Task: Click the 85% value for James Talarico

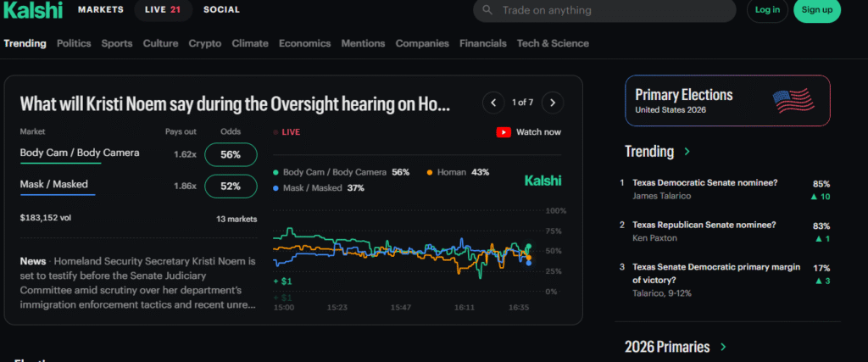Action: point(821,184)
